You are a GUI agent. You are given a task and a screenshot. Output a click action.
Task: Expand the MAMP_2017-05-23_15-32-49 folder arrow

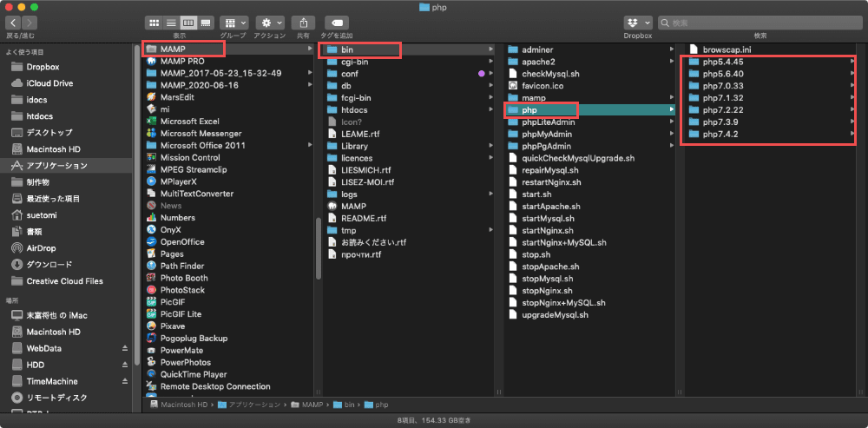pyautogui.click(x=310, y=73)
